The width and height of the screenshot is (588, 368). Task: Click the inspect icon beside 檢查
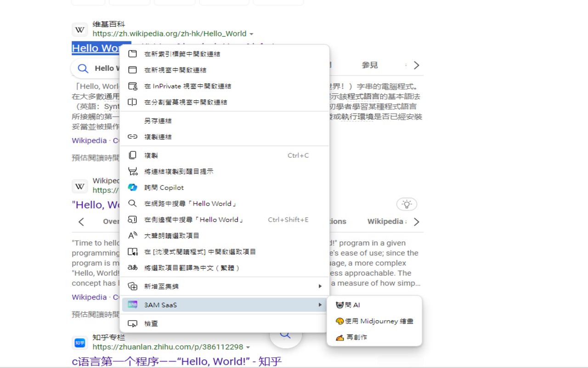pyautogui.click(x=132, y=323)
